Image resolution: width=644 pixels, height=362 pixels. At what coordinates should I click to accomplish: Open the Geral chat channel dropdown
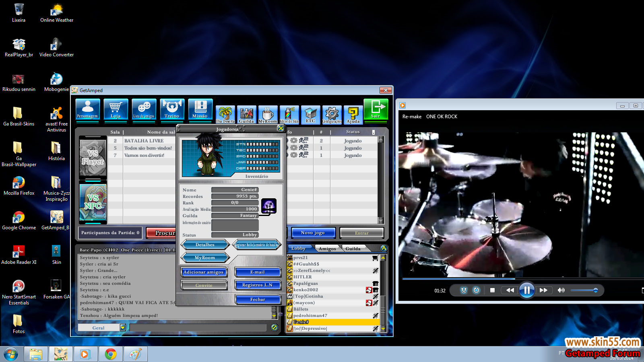tap(123, 328)
